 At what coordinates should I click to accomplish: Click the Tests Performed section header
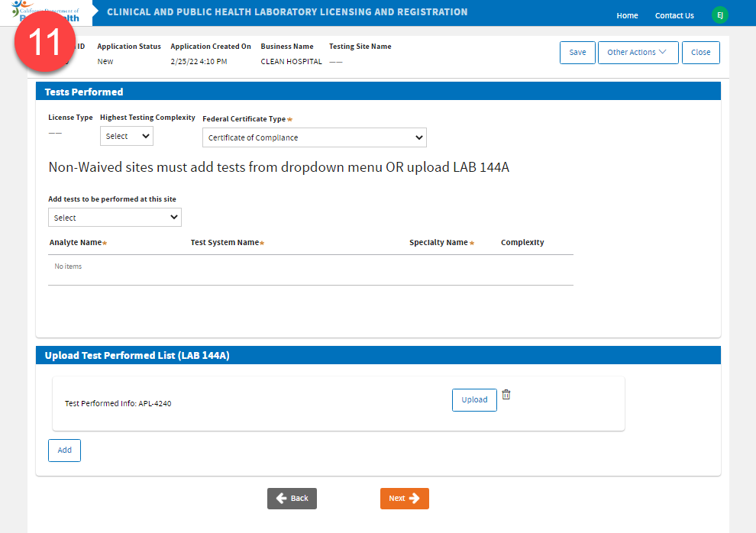pos(378,92)
